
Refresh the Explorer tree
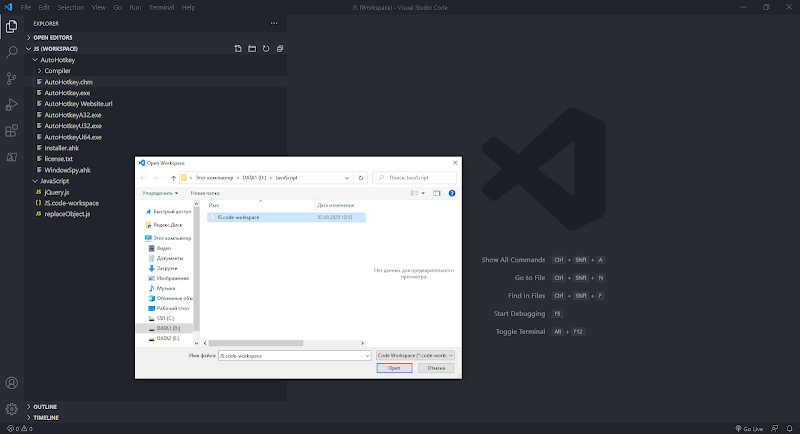tap(266, 48)
